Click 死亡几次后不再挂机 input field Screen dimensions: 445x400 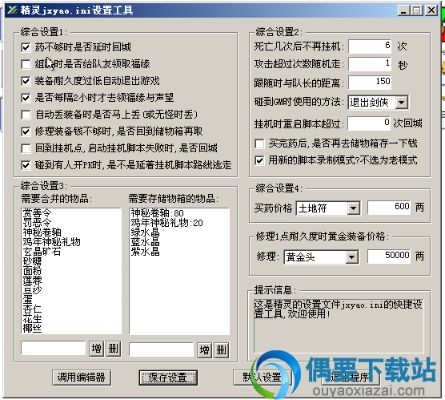[x=370, y=46]
